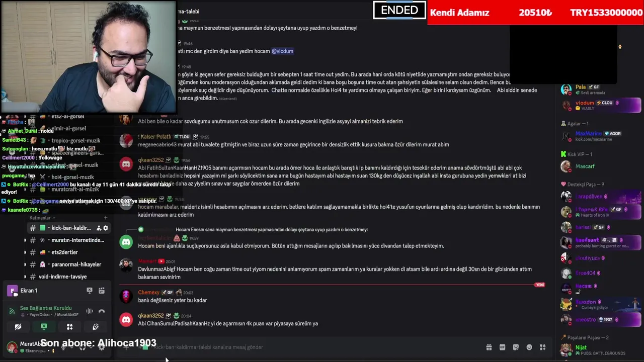
Task: Disconnect from voice with the hang-up icon
Action: (102, 311)
